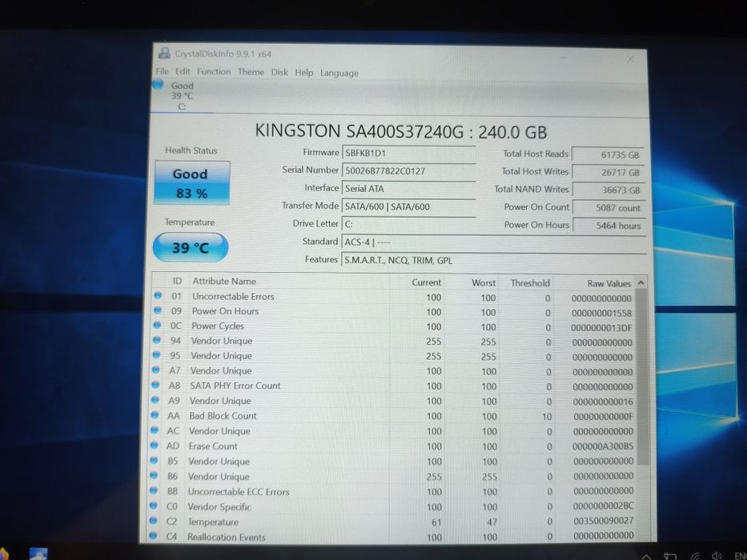Click the status dot for Vendor Specific C0
Image resolution: width=747 pixels, height=560 pixels.
[x=153, y=506]
